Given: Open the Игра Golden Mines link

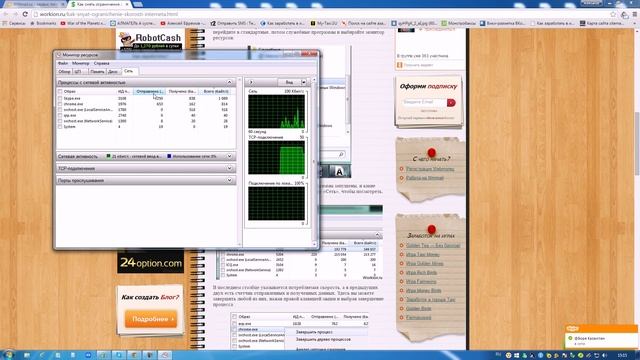Looking at the screenshot, I should pyautogui.click(x=424, y=263).
